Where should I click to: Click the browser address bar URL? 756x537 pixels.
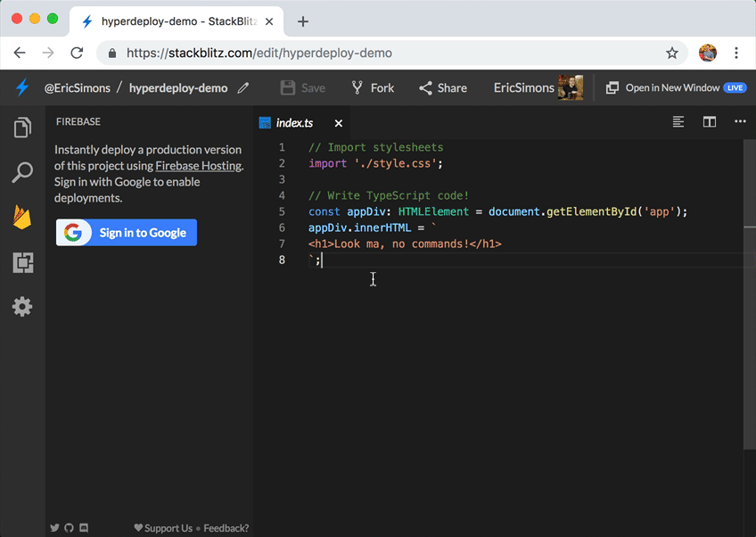pyautogui.click(x=259, y=53)
